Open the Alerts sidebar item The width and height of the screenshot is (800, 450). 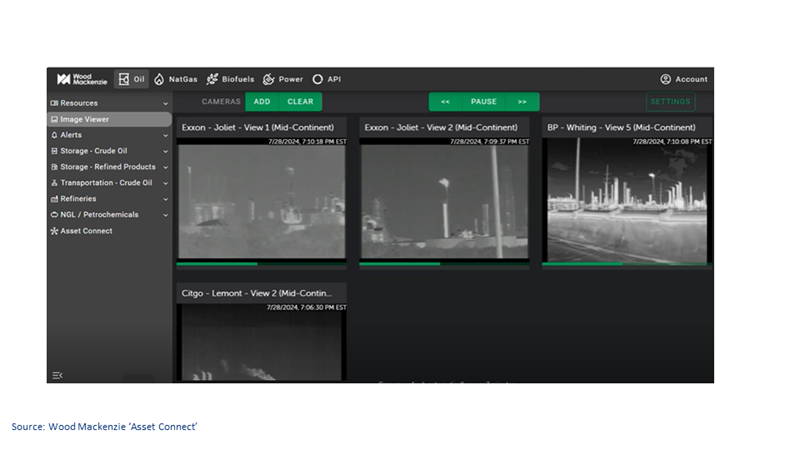coord(70,135)
